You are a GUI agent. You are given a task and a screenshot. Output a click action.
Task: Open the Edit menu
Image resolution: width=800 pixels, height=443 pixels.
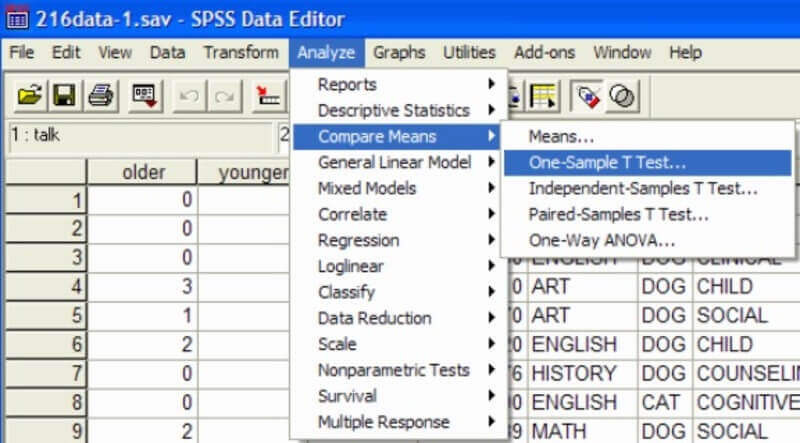(x=66, y=52)
